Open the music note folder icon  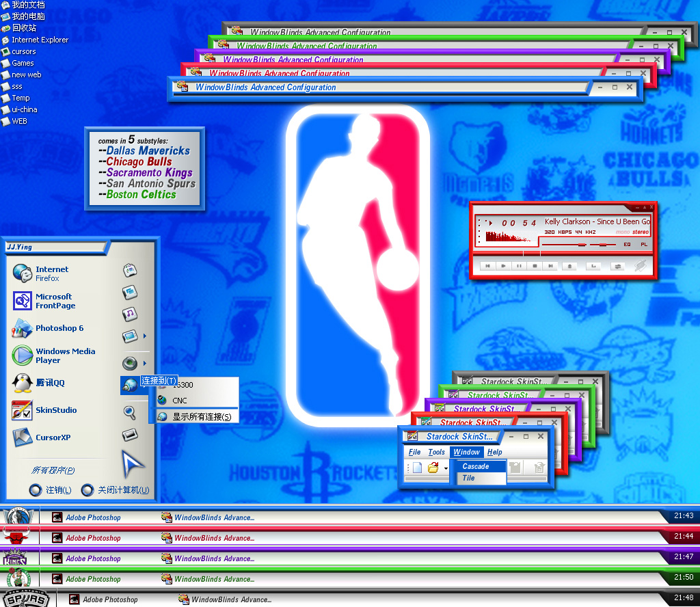click(x=130, y=314)
